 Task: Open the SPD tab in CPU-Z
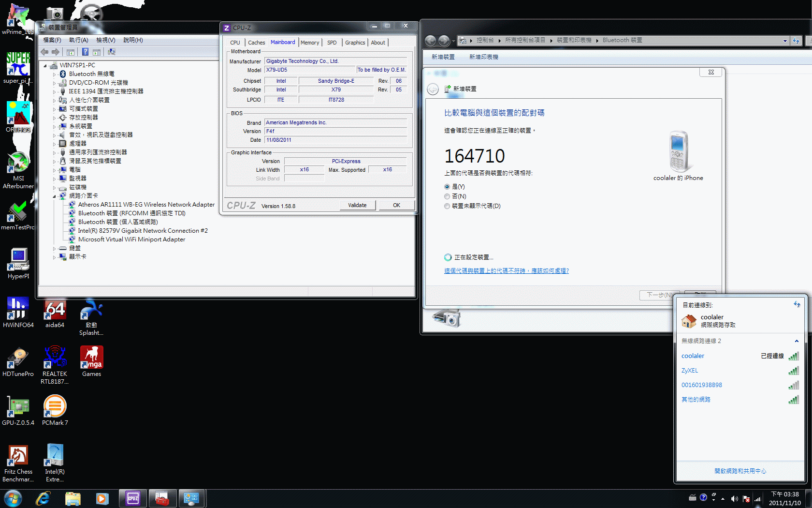coord(332,43)
